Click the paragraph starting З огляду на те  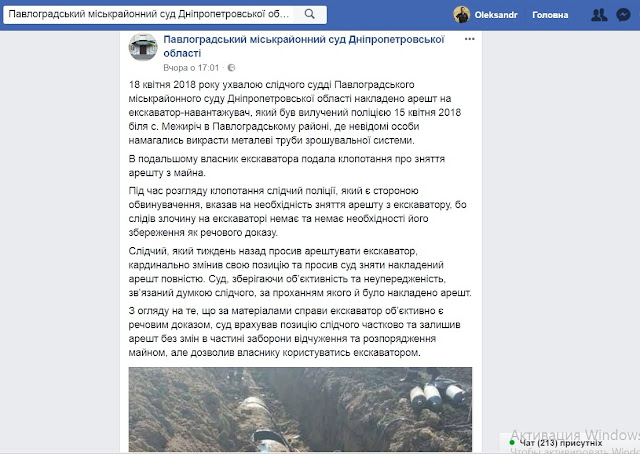pos(295,332)
